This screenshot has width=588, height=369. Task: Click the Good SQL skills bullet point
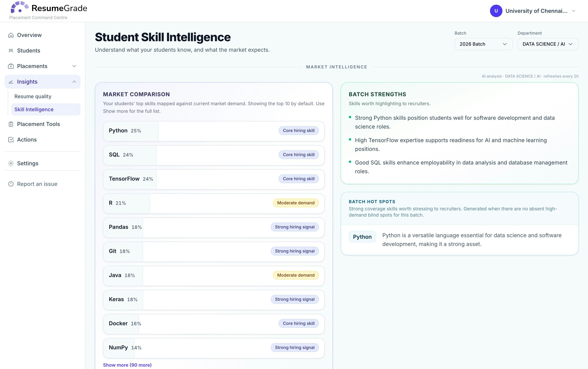click(x=461, y=167)
